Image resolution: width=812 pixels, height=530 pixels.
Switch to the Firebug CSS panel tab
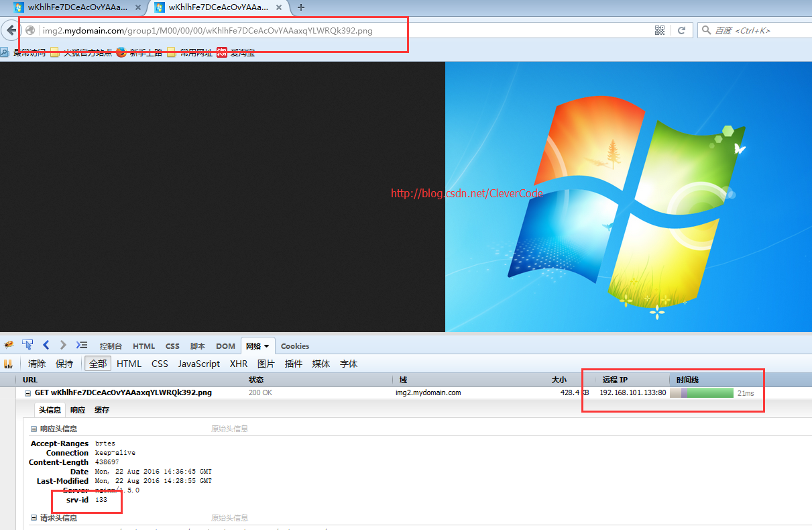(172, 346)
